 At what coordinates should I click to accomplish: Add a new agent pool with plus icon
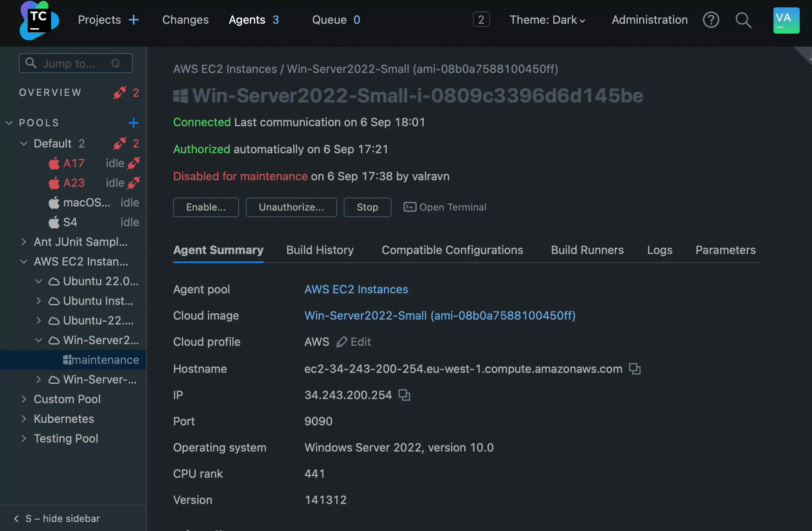(134, 123)
